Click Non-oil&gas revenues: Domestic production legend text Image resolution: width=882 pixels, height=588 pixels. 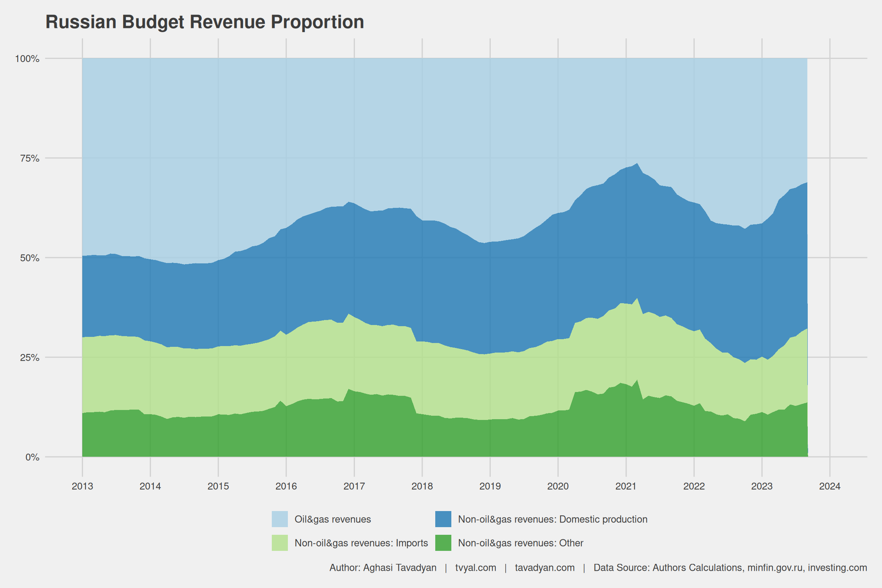tap(552, 519)
